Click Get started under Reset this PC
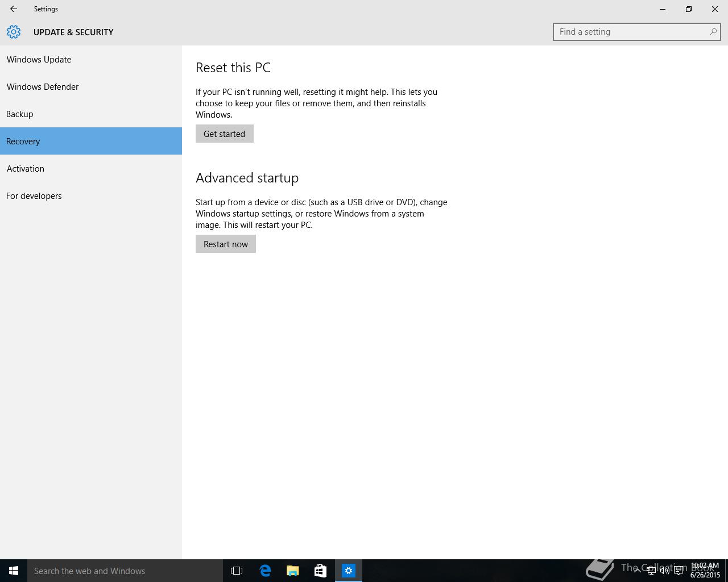 tap(225, 134)
